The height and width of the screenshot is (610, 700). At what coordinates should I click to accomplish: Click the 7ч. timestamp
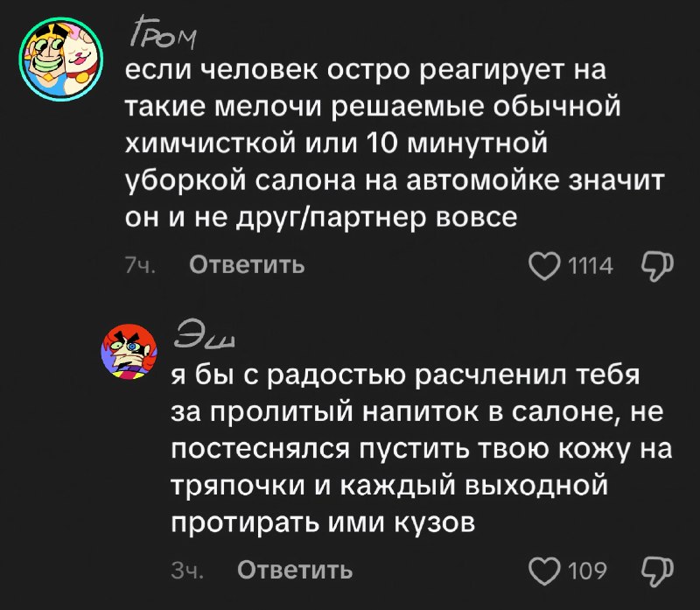(140, 266)
